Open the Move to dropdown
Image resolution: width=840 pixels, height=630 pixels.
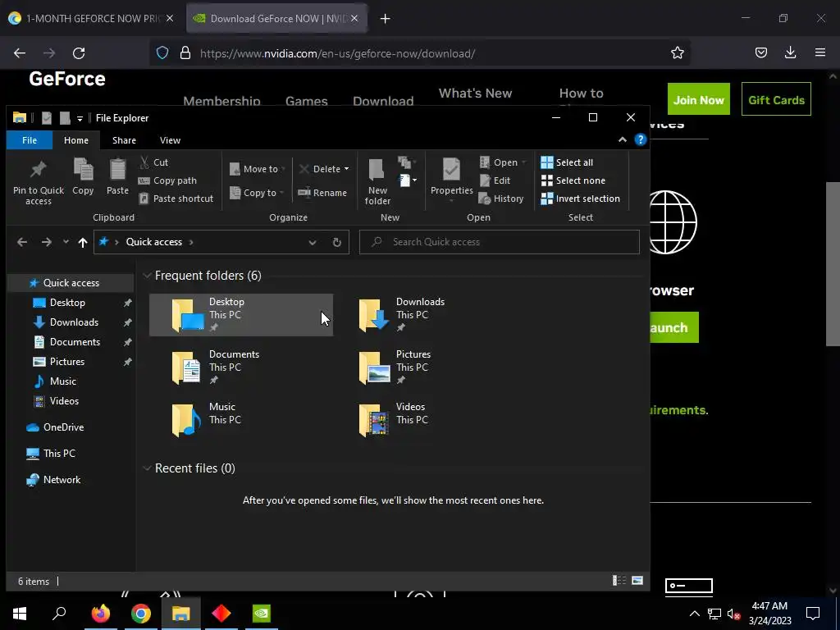257,169
